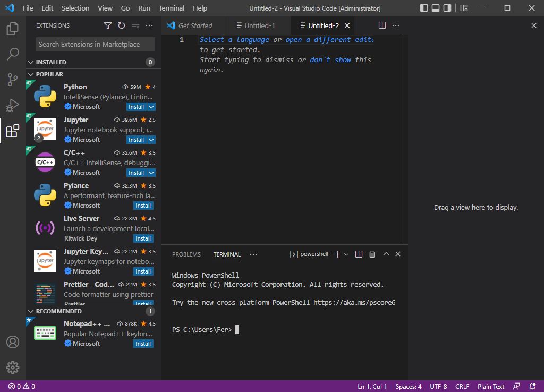The height and width of the screenshot is (392, 544).
Task: Close the secondary side bar
Action: pos(533,25)
